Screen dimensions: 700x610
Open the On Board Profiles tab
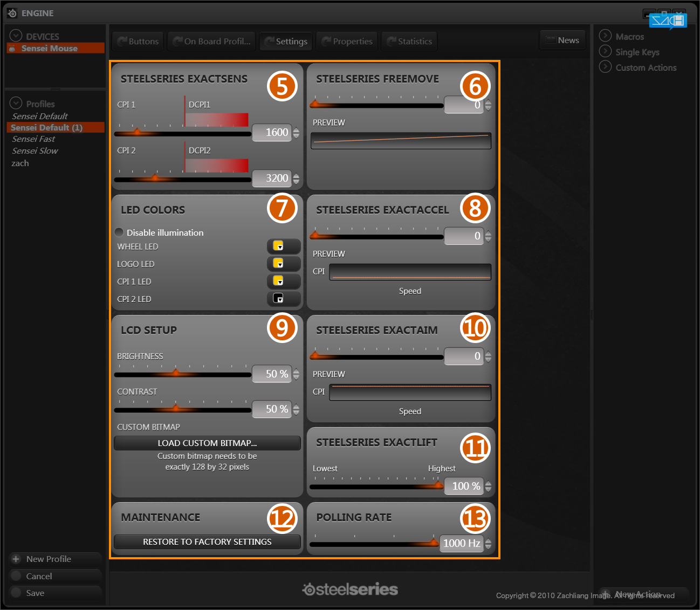click(x=212, y=41)
